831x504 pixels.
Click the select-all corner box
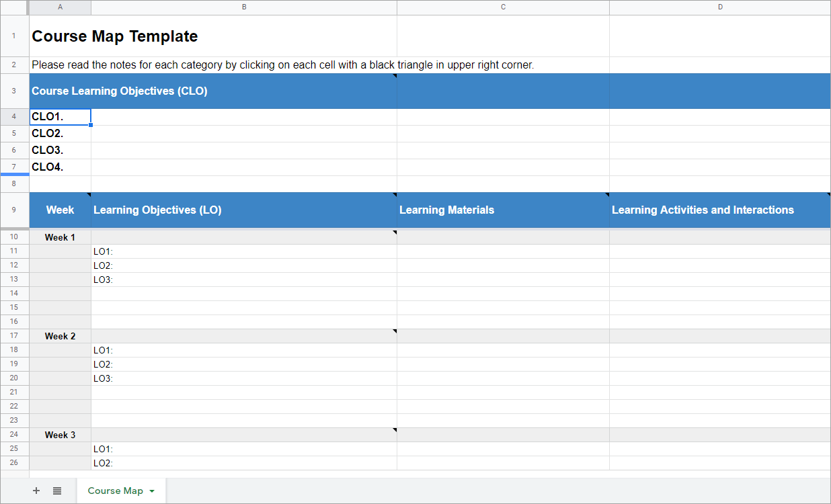pyautogui.click(x=14, y=7)
